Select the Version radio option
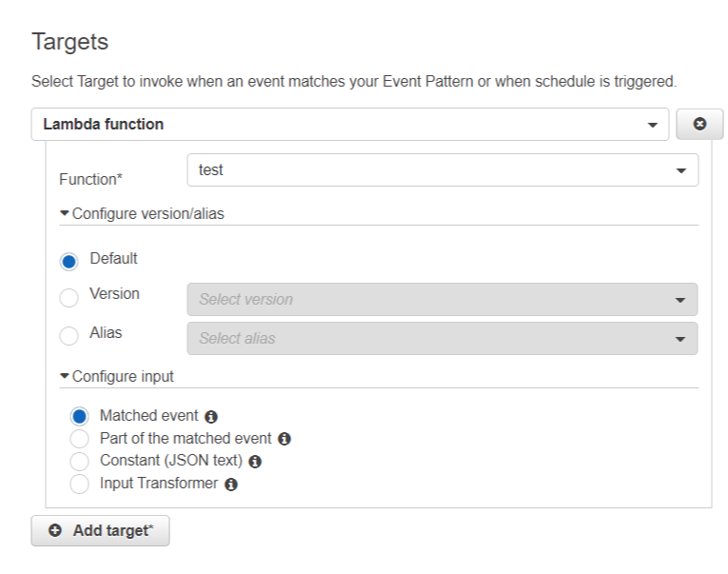Screen dimensions: 728x574 coord(69,298)
